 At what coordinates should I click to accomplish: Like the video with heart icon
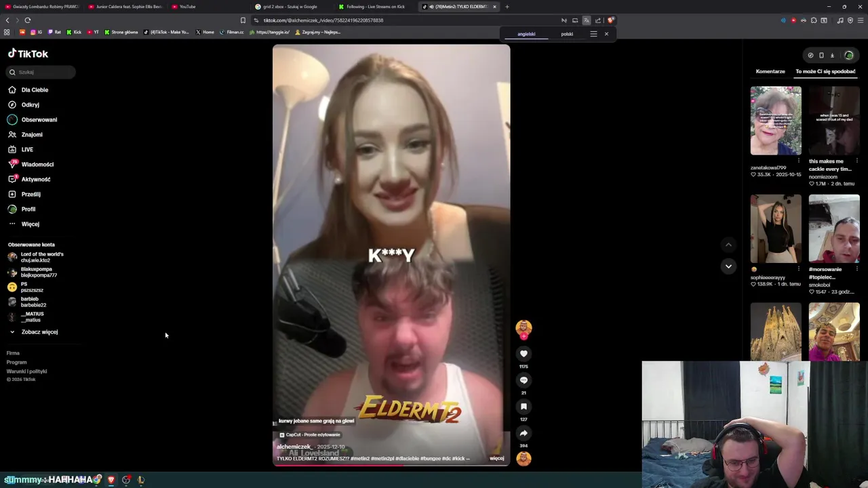click(524, 353)
